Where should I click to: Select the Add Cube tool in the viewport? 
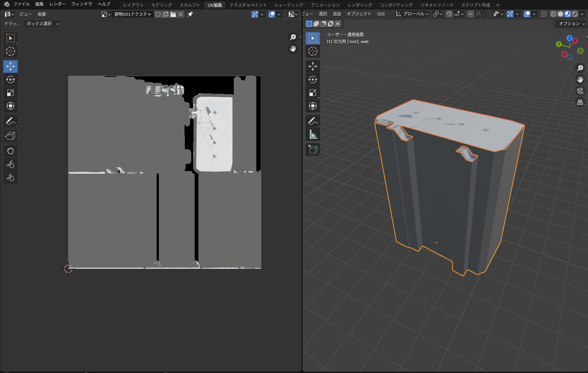(x=313, y=150)
